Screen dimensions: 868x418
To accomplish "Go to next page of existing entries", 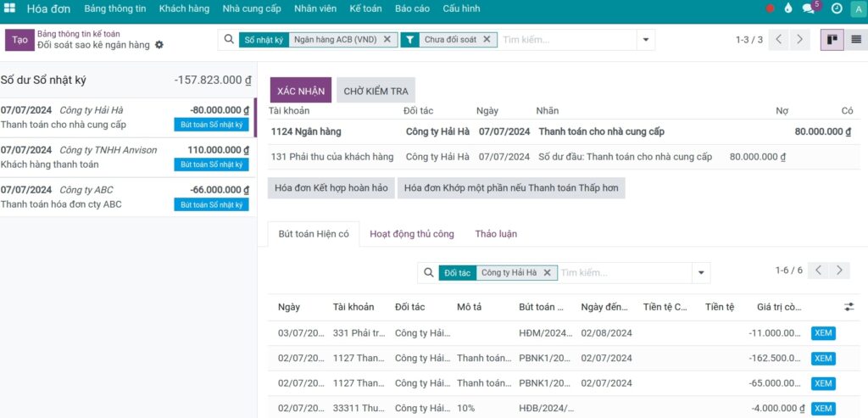I will tap(839, 270).
